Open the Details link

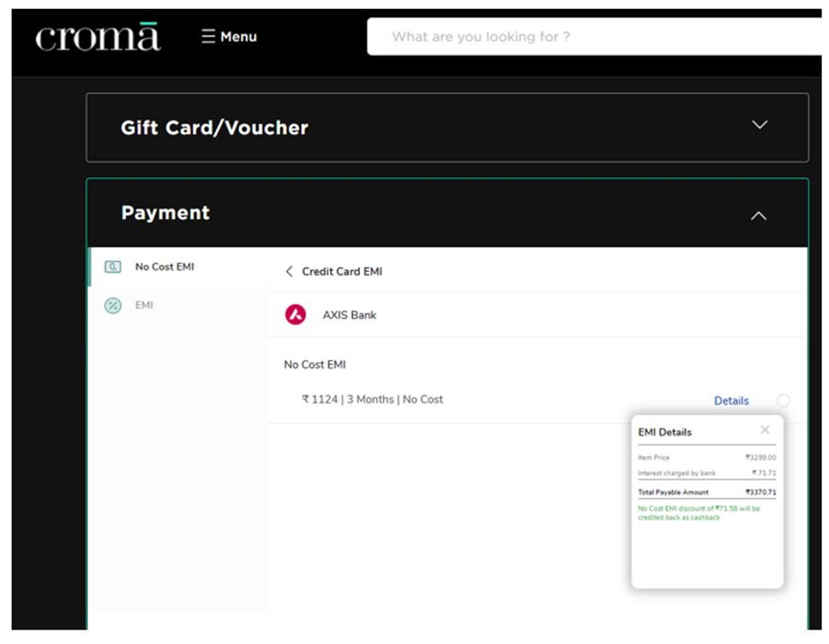tap(731, 401)
